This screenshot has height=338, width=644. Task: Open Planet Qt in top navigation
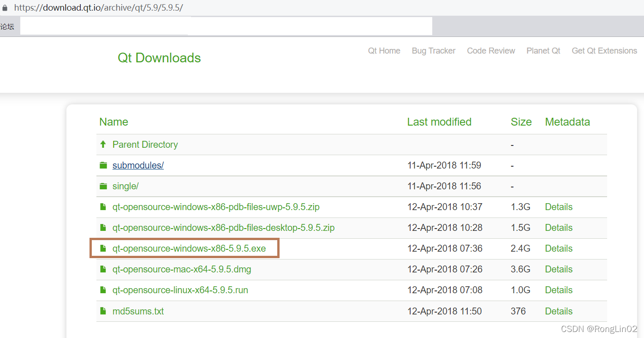pyautogui.click(x=543, y=51)
